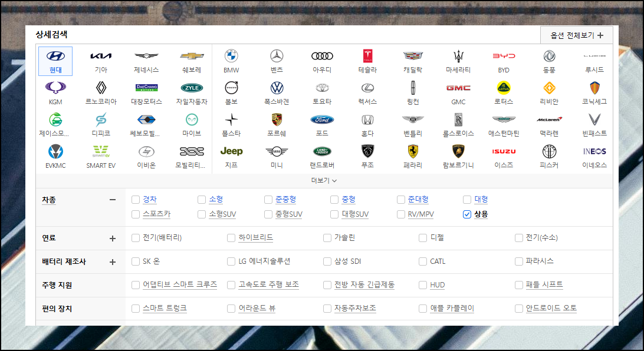This screenshot has width=644, height=351.
Task: Choose the Kia (기아) brand logo
Action: tap(101, 56)
